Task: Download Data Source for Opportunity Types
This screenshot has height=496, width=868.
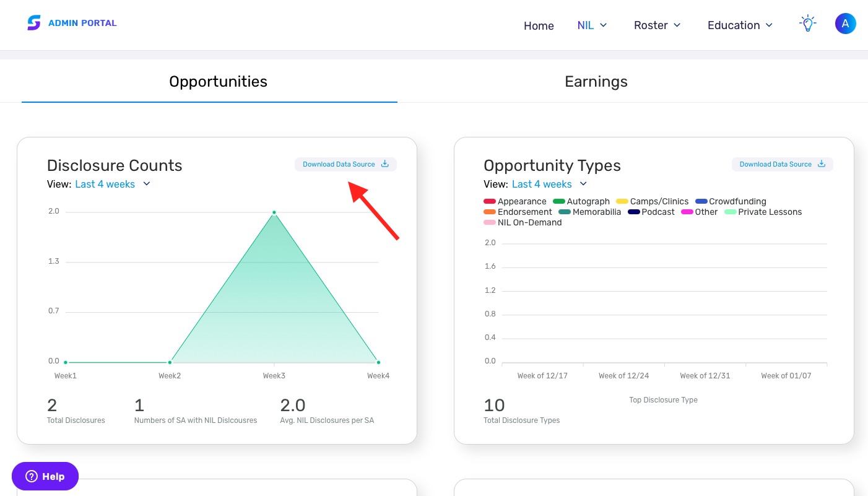Action: [x=783, y=164]
